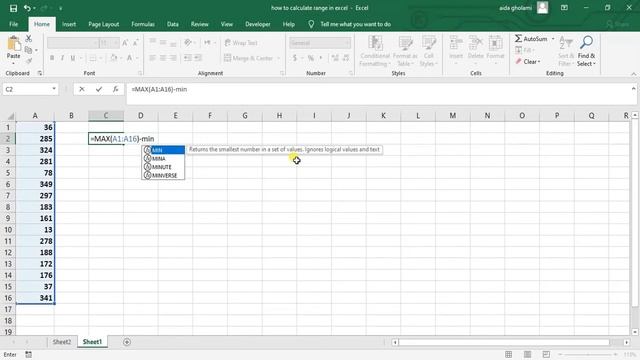Select MIN from autocomplete list
640x360 pixels.
163,150
